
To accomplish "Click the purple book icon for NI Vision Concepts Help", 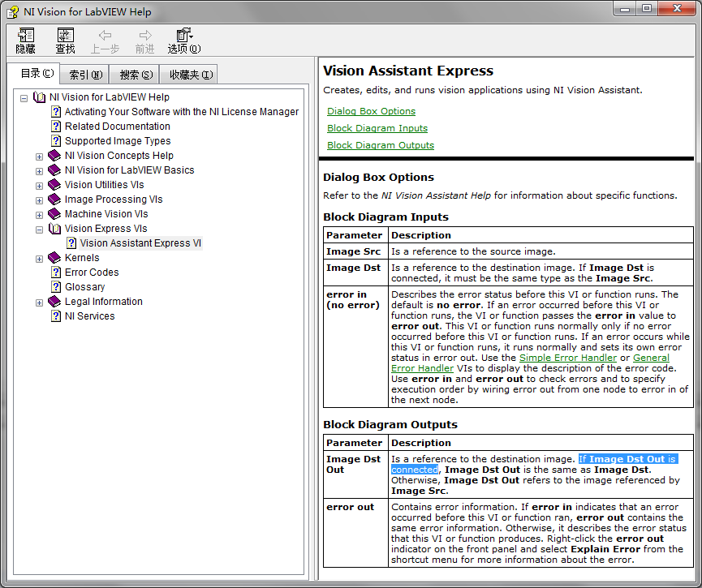I will pyautogui.click(x=54, y=155).
